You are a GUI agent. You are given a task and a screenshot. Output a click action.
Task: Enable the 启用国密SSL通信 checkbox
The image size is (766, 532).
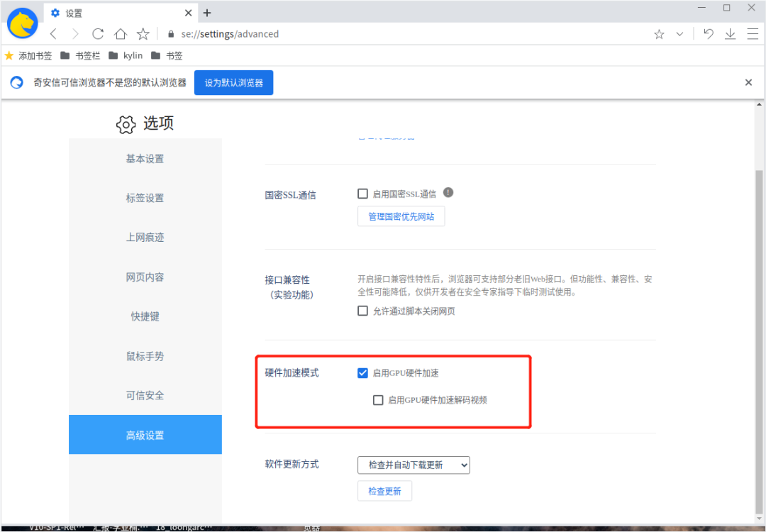point(363,194)
